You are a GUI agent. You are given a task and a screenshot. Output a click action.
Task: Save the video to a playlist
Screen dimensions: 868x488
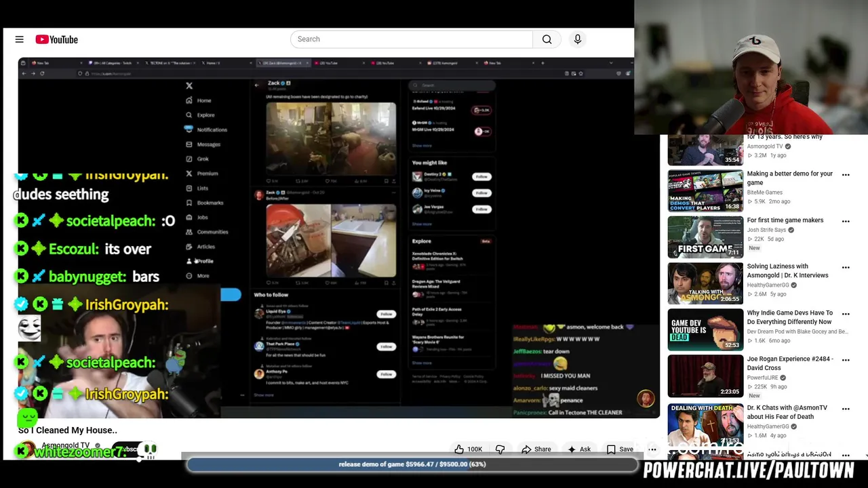coord(620,449)
